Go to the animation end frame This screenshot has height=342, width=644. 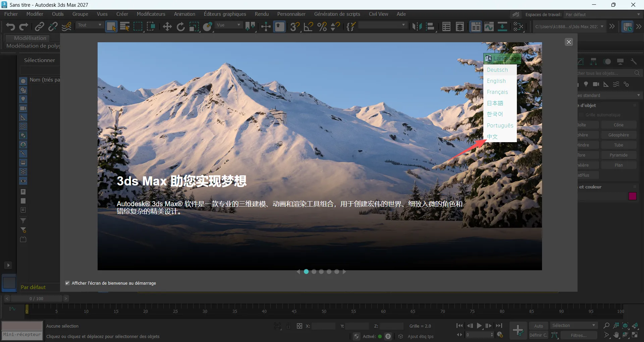499,326
